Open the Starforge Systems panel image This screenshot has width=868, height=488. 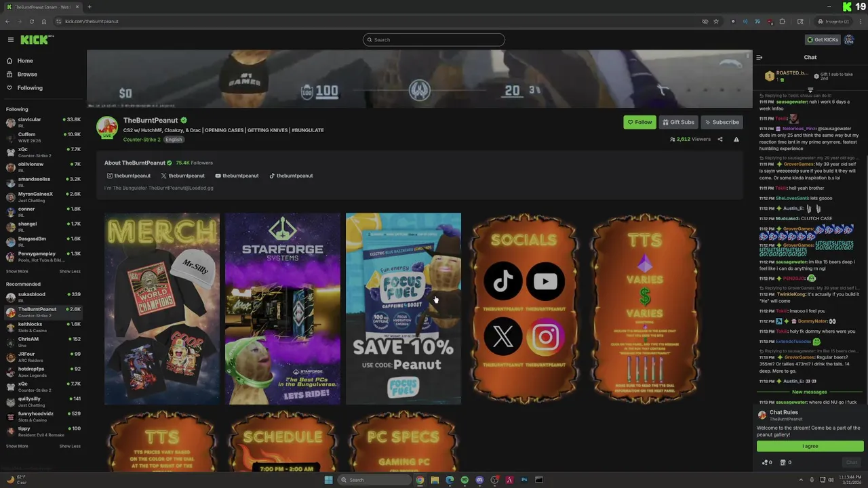[283, 309]
